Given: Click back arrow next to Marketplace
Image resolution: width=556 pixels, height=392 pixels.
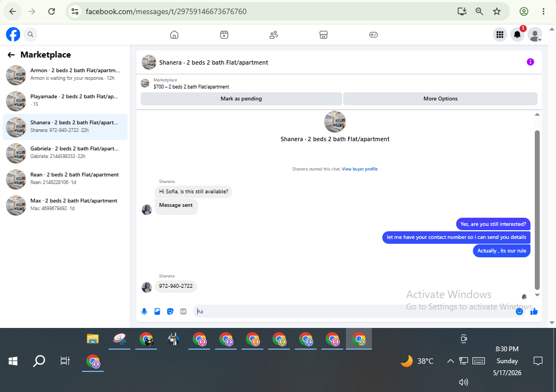Looking at the screenshot, I should pos(11,55).
